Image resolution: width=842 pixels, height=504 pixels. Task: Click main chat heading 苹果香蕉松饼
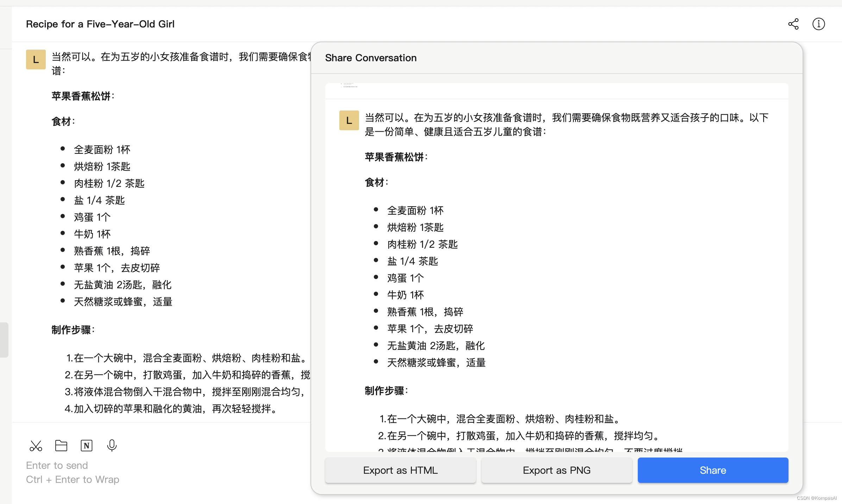tap(83, 96)
